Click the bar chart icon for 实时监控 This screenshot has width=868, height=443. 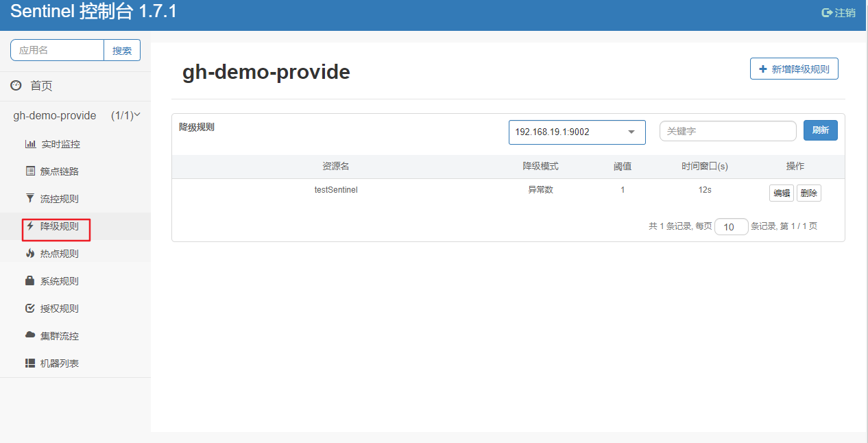click(x=30, y=144)
